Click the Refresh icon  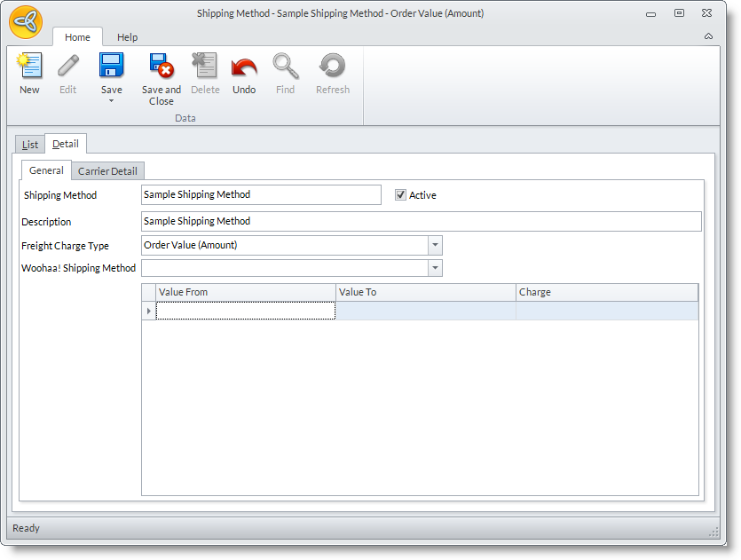(333, 67)
